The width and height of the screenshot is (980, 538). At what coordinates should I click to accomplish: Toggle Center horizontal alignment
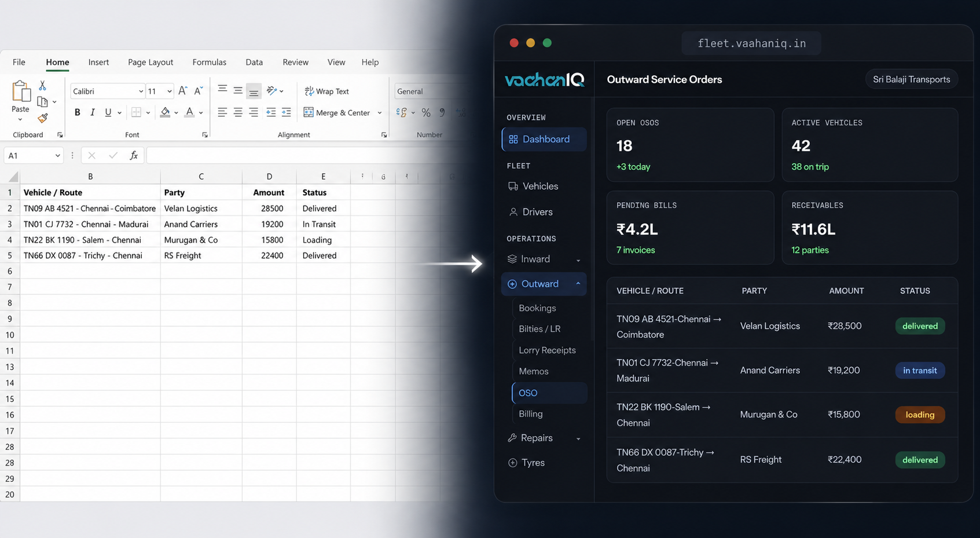(x=238, y=112)
